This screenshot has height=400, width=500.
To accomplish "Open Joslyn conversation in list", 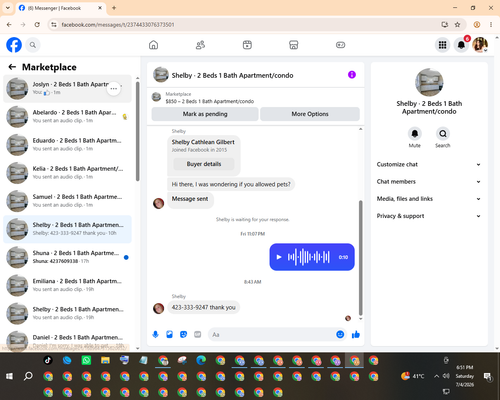I will point(67,88).
